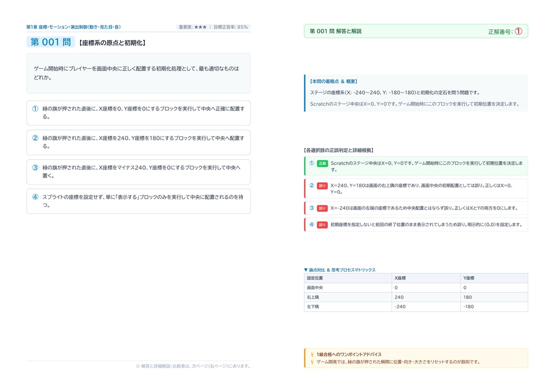Collapse the 論点対比 & 思考プロセスマトリックス triangle
The height and width of the screenshot is (392, 555).
(x=306, y=270)
